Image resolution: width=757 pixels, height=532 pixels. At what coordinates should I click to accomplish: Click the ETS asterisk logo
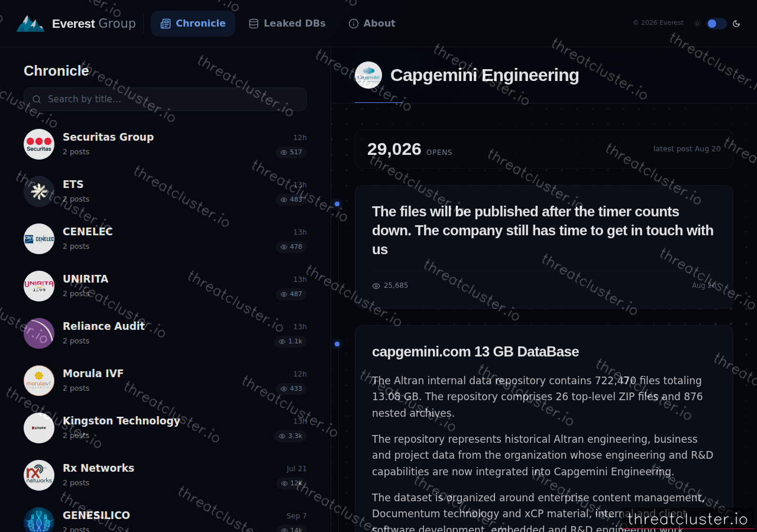pos(39,192)
